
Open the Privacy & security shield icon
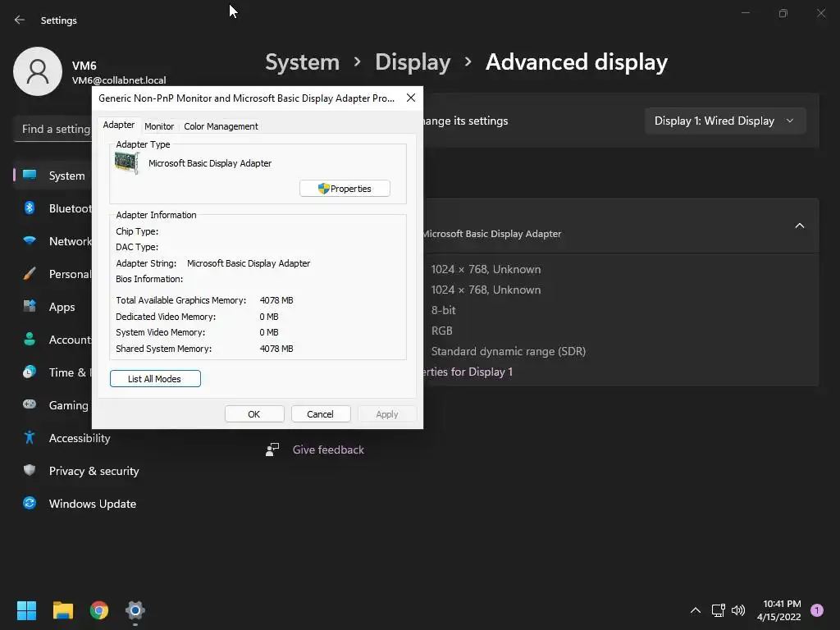(x=30, y=470)
